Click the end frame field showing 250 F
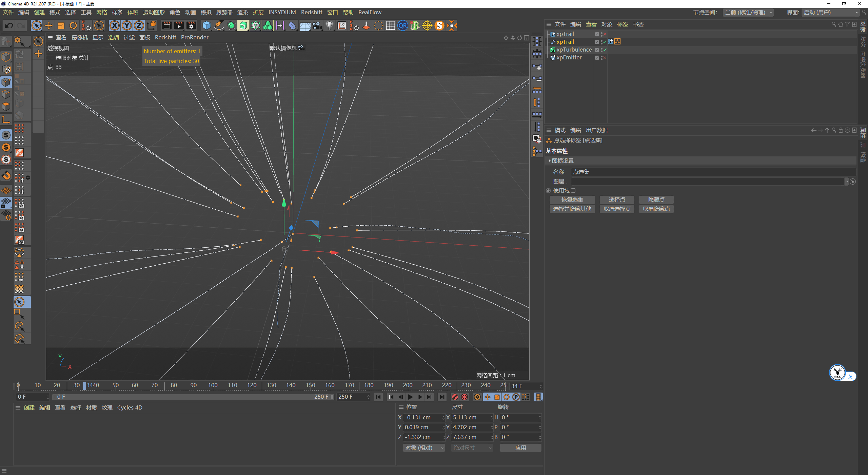 coord(351,397)
